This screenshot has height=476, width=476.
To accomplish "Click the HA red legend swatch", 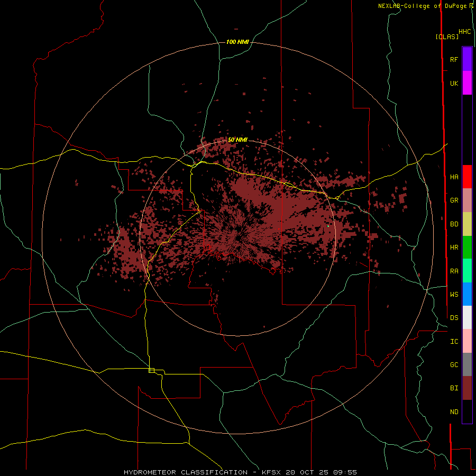I will [467, 177].
